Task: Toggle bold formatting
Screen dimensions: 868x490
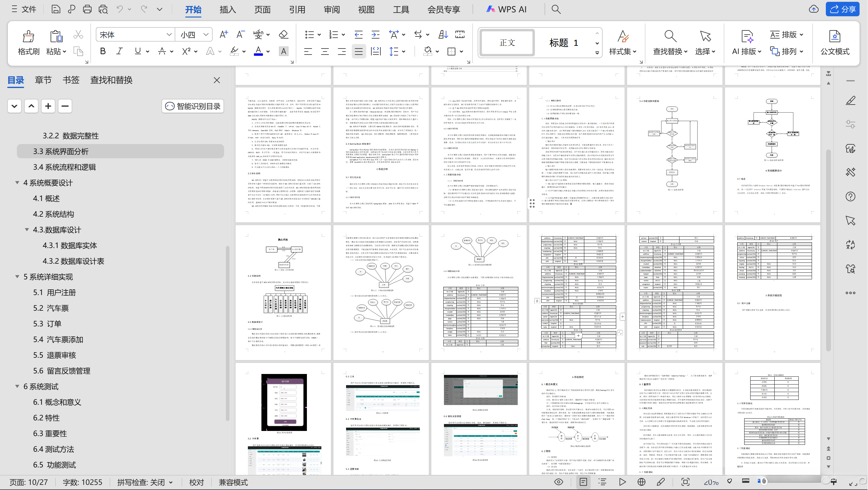Action: click(103, 51)
